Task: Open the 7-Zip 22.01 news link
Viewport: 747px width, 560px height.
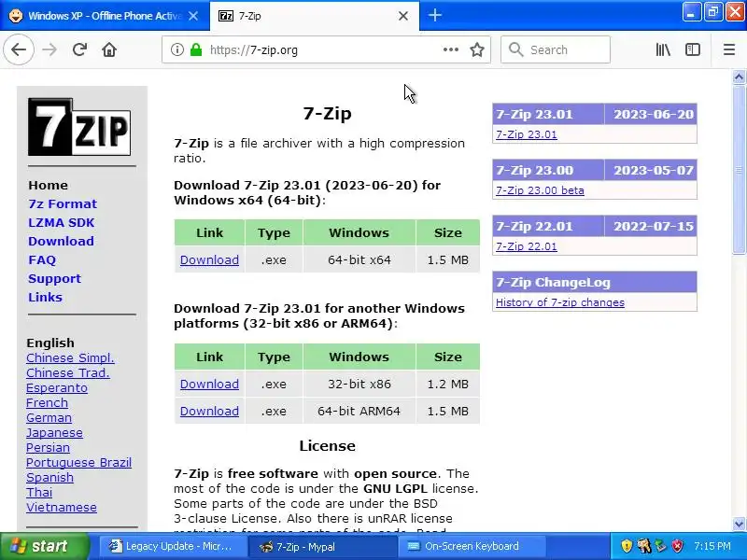Action: pos(526,246)
